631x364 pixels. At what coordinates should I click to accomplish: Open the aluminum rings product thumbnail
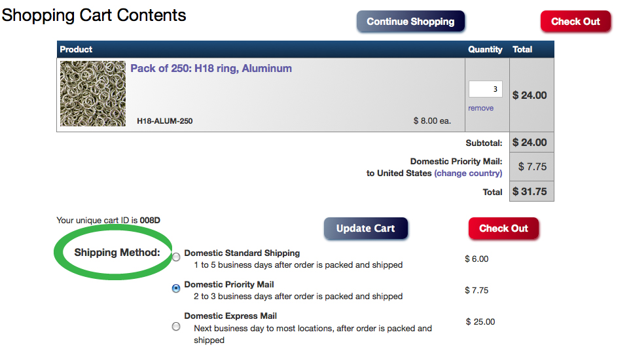coord(93,94)
